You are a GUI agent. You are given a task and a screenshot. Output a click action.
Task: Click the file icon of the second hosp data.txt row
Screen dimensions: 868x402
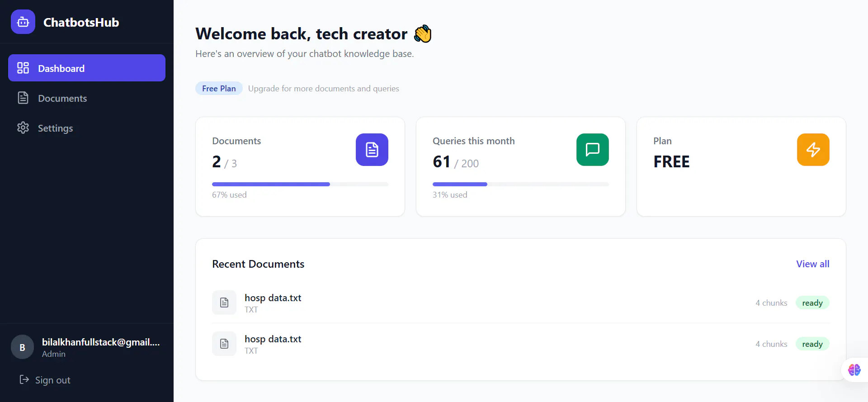coord(224,344)
